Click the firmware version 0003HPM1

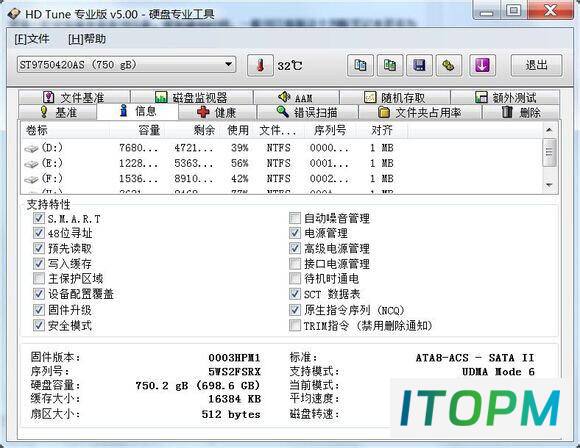(234, 358)
